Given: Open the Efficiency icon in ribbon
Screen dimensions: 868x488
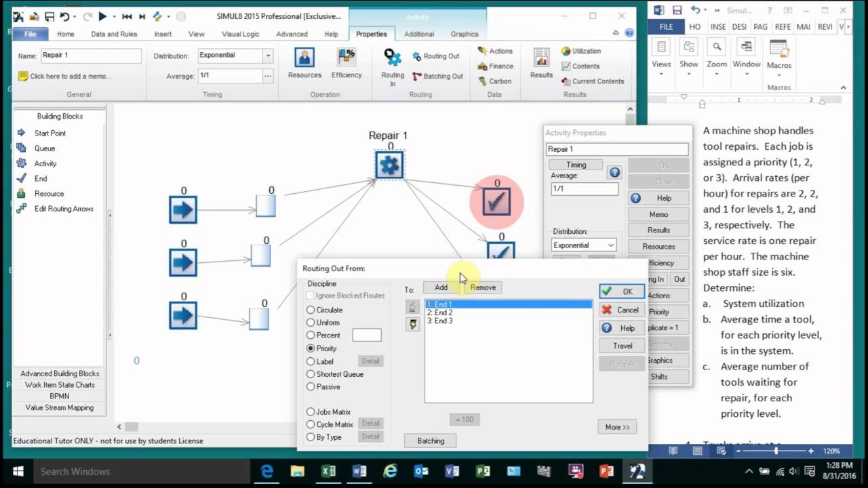Looking at the screenshot, I should click(x=347, y=64).
